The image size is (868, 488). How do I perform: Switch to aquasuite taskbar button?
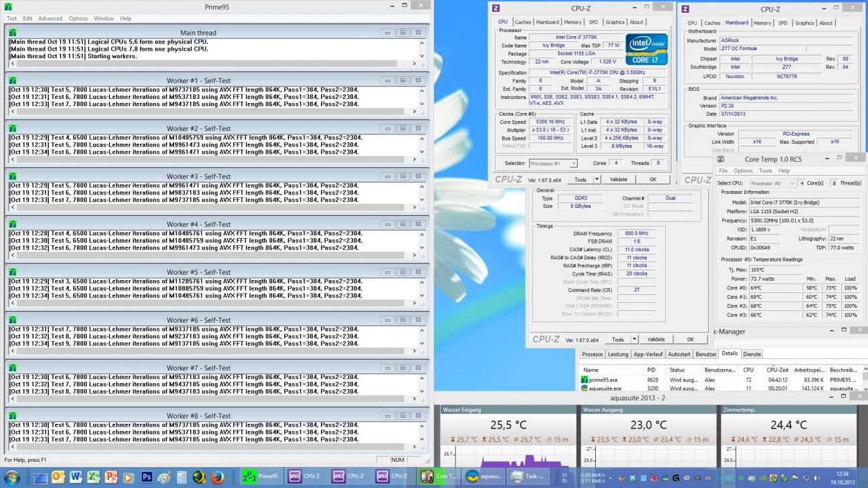pos(483,477)
